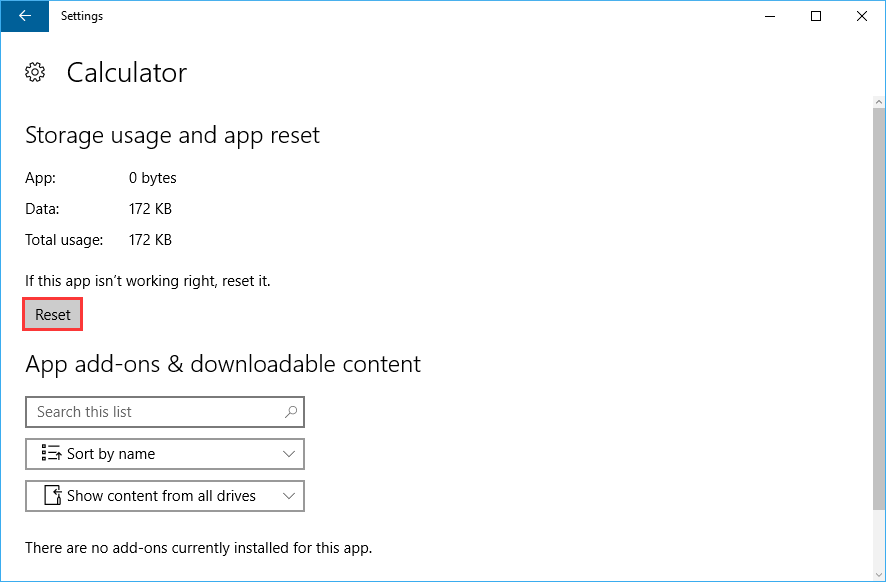886x582 pixels.
Task: Close the Settings window
Action: click(862, 16)
